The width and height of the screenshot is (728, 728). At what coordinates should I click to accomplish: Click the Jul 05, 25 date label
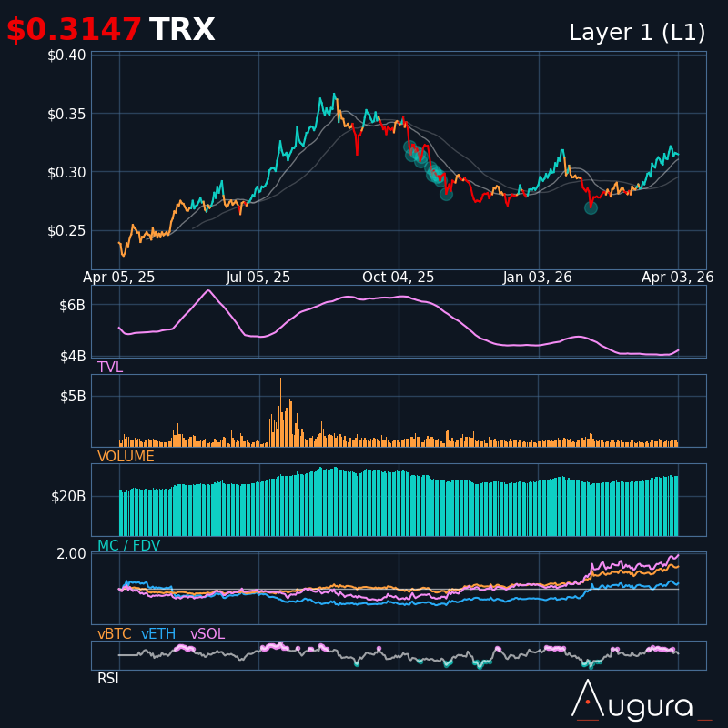coord(258,278)
